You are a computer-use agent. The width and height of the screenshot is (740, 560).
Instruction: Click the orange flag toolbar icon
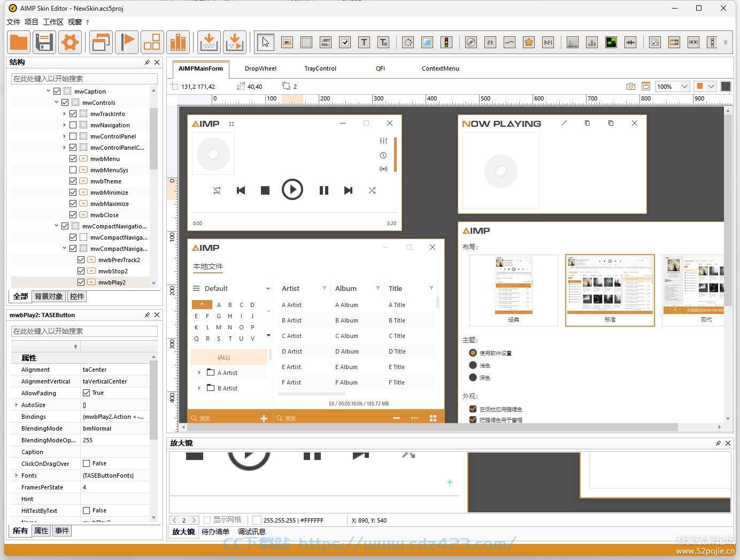coord(127,42)
